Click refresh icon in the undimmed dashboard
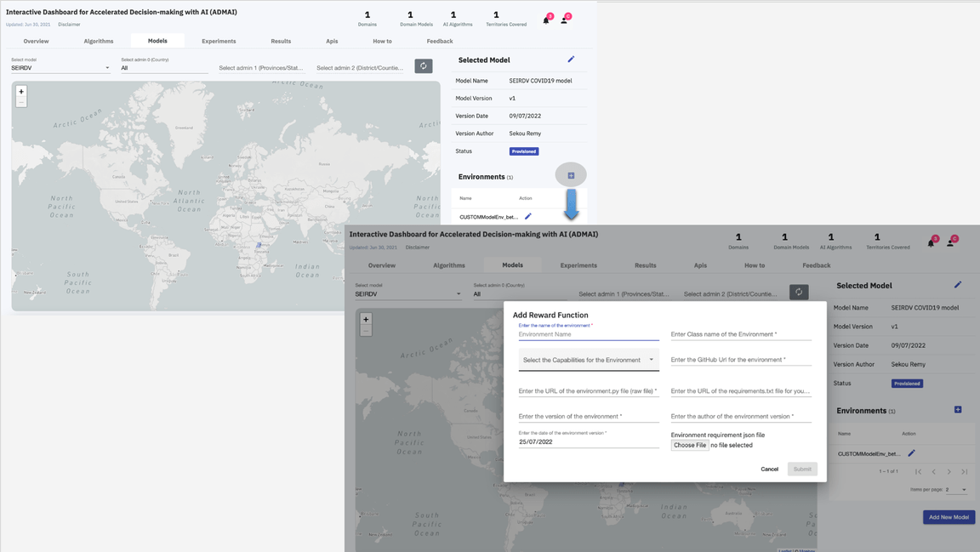The image size is (980, 552). coord(423,66)
